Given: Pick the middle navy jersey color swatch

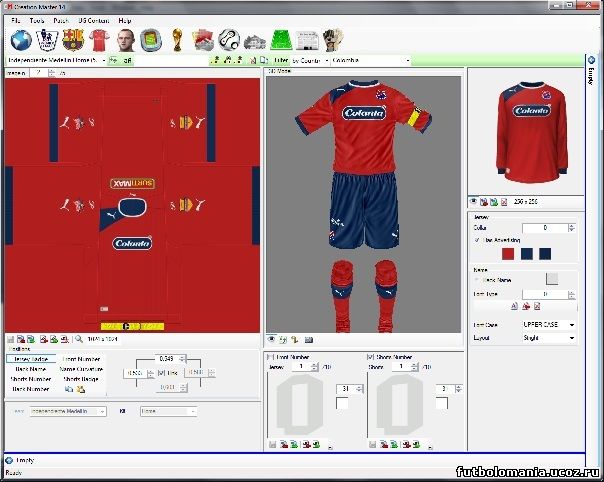Looking at the screenshot, I should (527, 254).
